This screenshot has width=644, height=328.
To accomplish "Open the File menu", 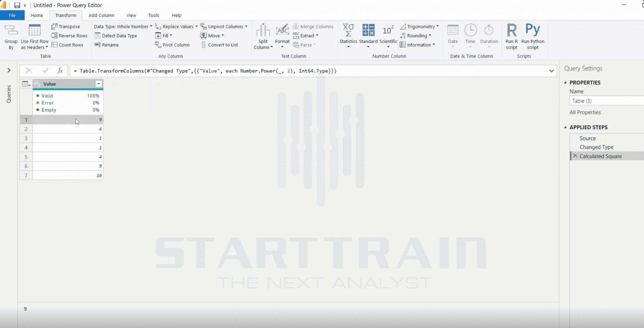I will [x=12, y=15].
